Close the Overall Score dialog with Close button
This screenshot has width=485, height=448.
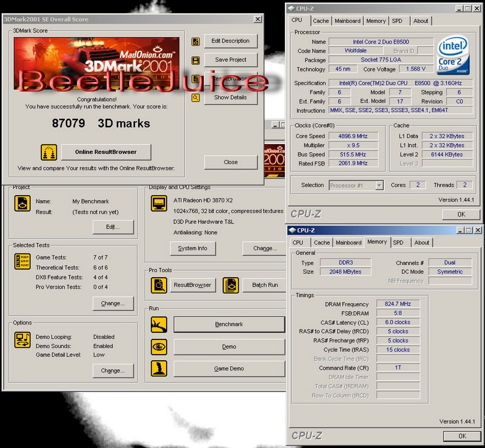(x=231, y=162)
